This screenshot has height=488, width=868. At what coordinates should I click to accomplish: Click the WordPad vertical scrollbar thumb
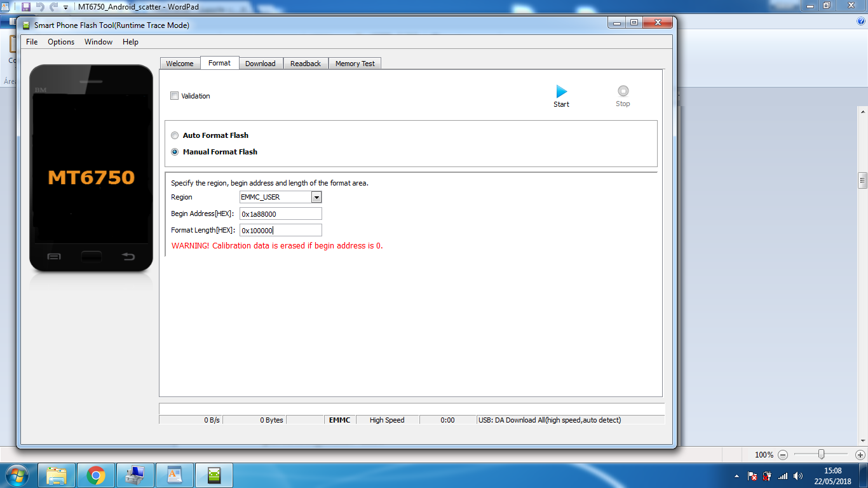click(862, 180)
